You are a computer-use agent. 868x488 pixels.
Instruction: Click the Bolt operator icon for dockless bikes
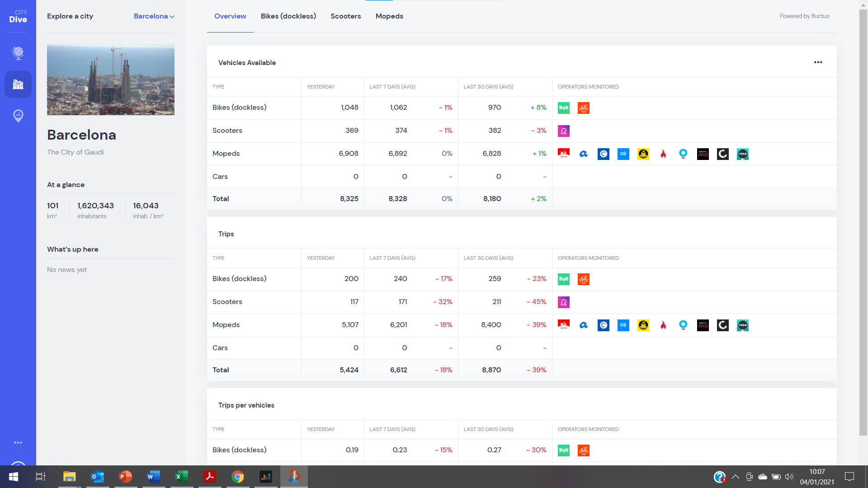point(564,108)
